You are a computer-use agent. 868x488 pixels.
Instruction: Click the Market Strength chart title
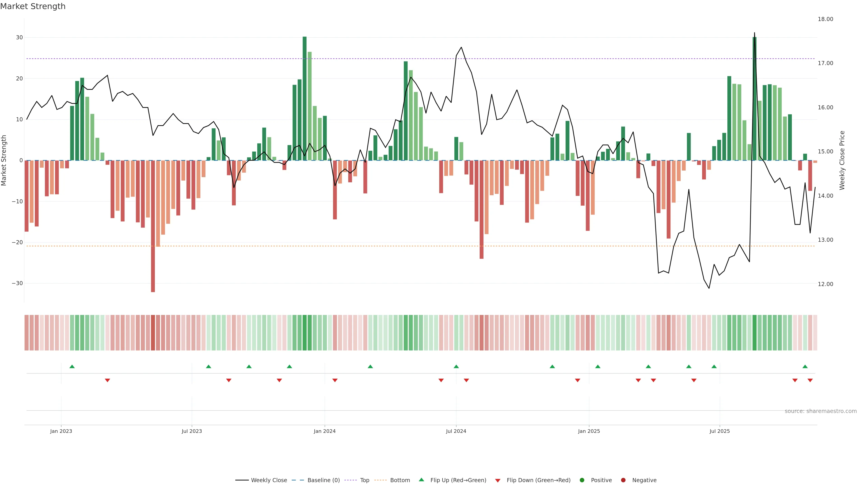33,6
